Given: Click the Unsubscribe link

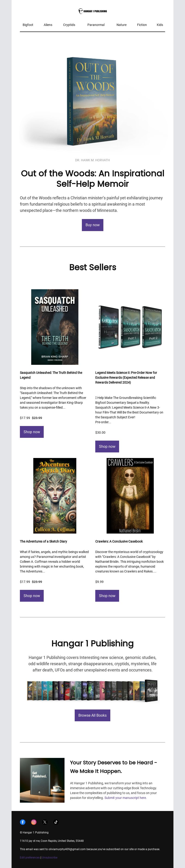Looking at the screenshot, I should [49, 858].
